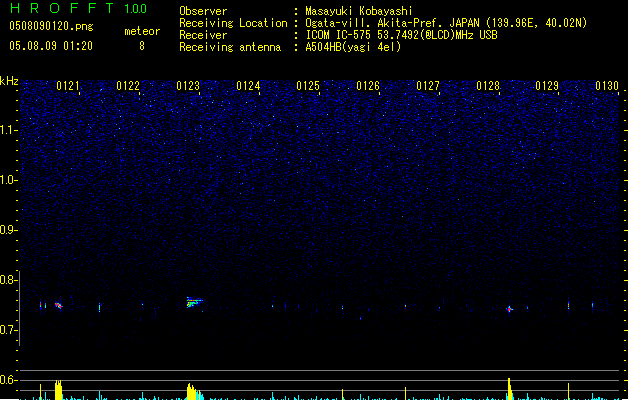Click the date stamp 05.08.09 01:20
This screenshot has height=400, width=629.
51,46
